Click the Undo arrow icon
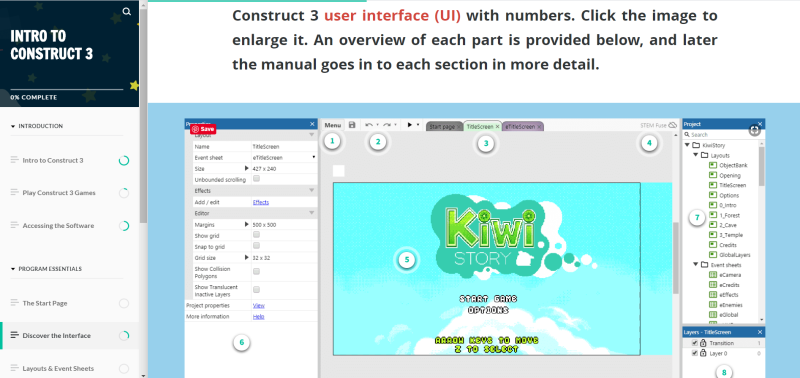This screenshot has height=378, width=800. click(369, 125)
